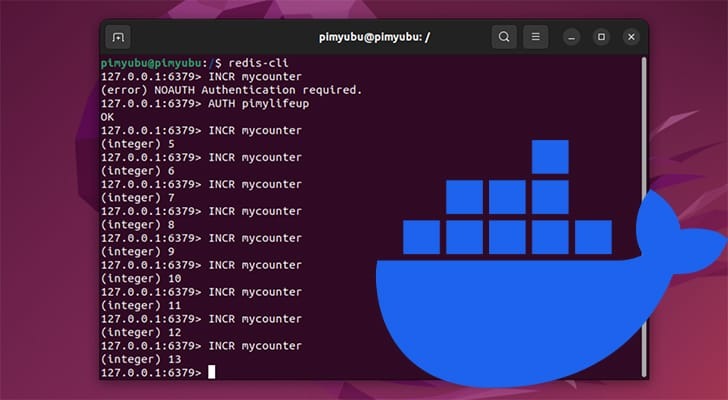Viewport: 728px width, 400px height.
Task: Open the terminal search
Action: pyautogui.click(x=504, y=37)
